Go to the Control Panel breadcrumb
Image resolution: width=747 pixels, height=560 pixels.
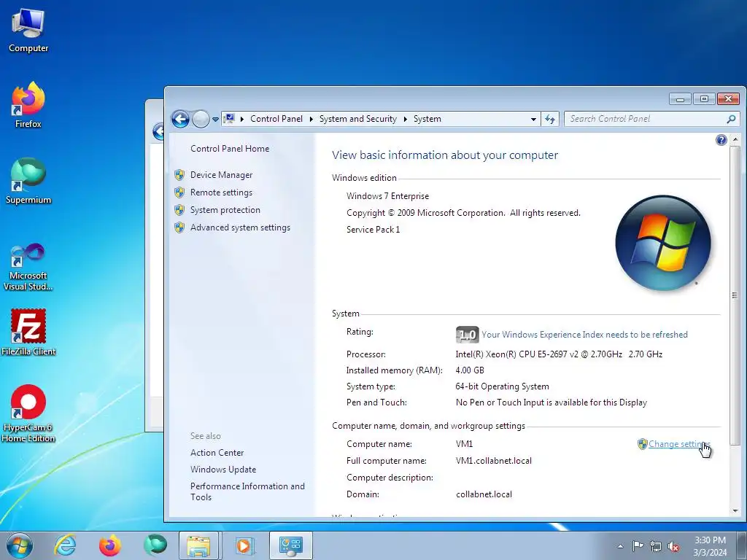276,119
